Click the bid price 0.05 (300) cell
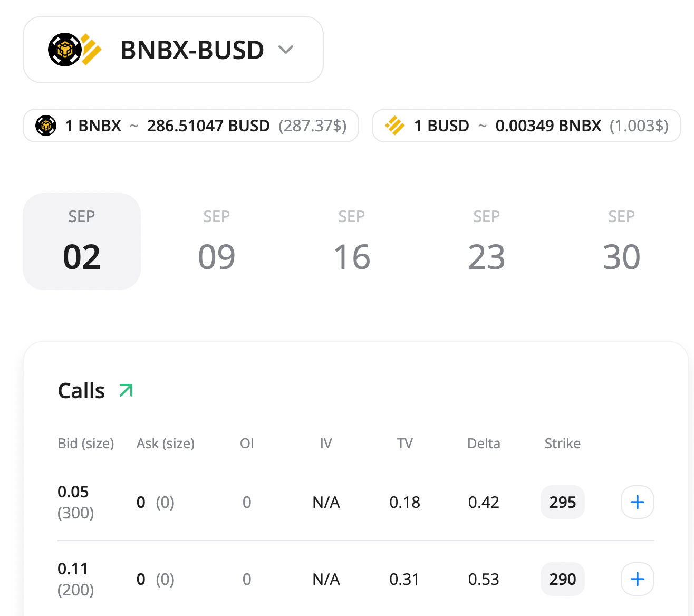This screenshot has width=694, height=616. (75, 502)
